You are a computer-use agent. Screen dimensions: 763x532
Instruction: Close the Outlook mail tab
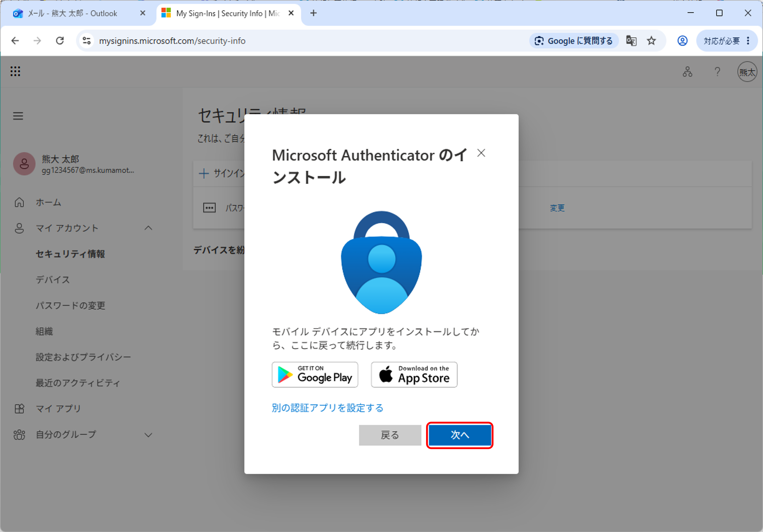pyautogui.click(x=143, y=13)
